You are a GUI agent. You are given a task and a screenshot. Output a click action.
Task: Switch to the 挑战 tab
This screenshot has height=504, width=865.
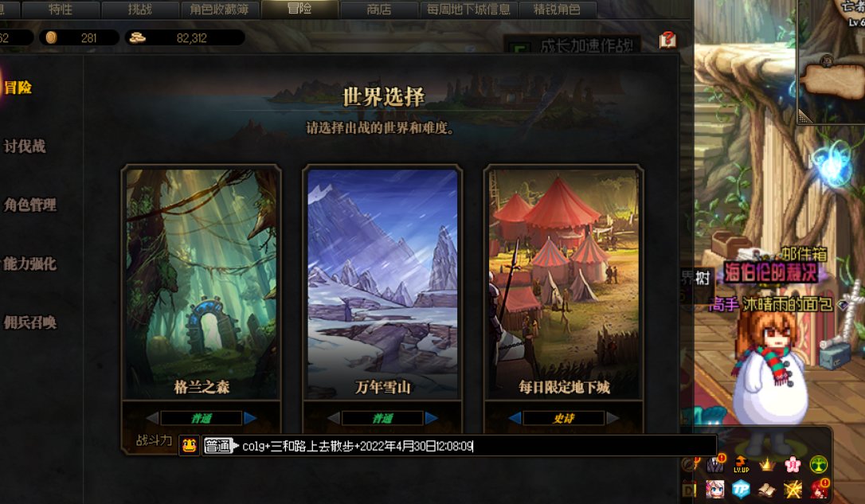pyautogui.click(x=140, y=10)
